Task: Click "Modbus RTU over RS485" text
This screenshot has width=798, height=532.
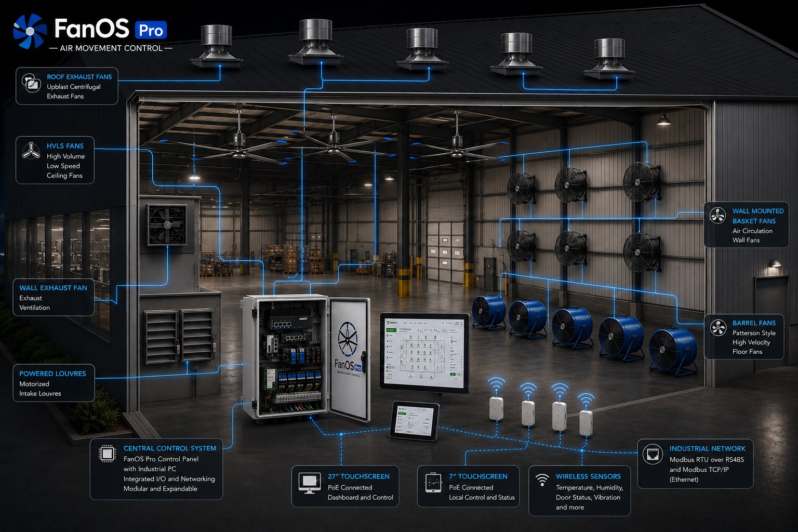Action: point(707,460)
